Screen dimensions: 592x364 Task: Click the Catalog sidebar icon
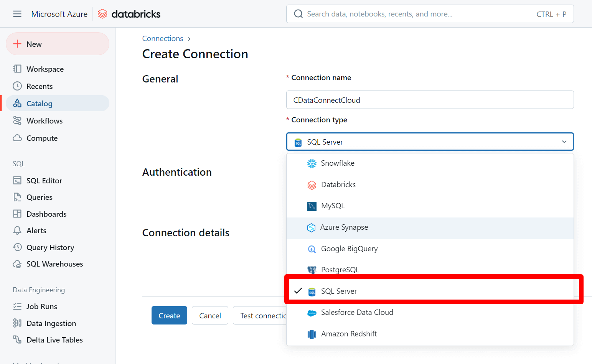17,103
